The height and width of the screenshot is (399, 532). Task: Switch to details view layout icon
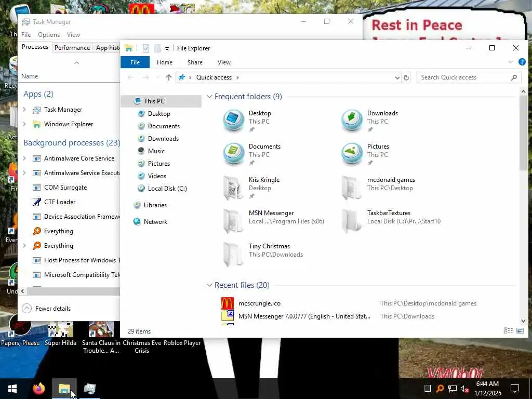pos(508,330)
